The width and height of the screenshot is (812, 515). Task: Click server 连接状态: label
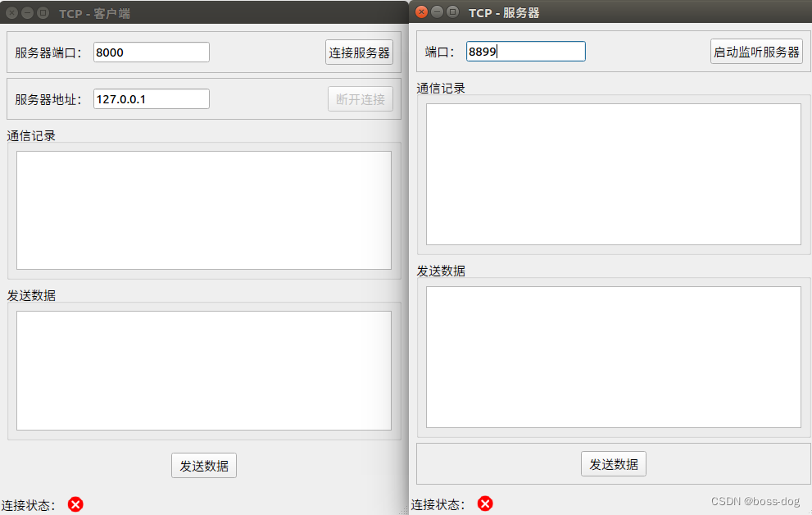pyautogui.click(x=438, y=504)
